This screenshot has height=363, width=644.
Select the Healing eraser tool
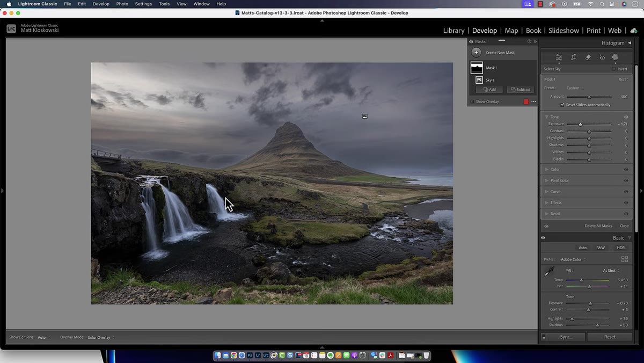pos(588,57)
